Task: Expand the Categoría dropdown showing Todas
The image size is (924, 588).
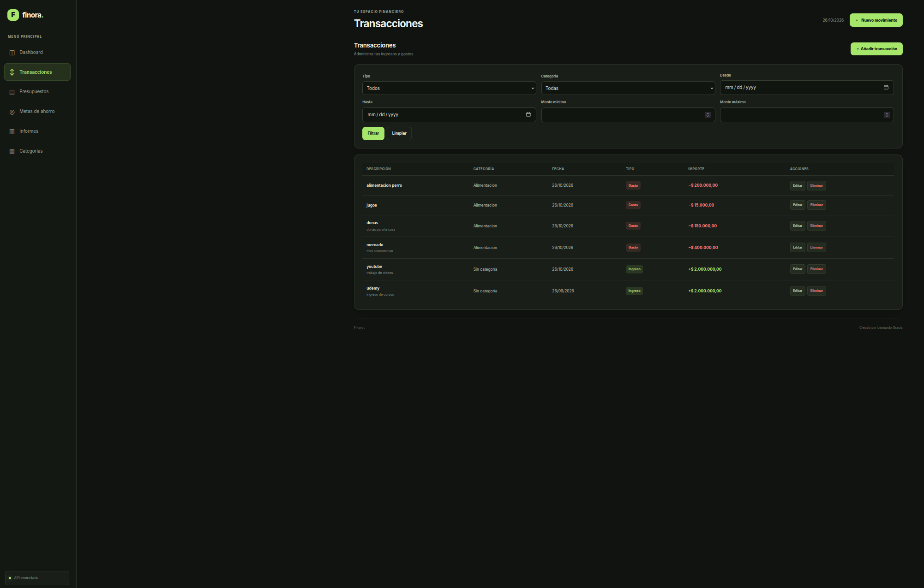Action: pos(628,88)
